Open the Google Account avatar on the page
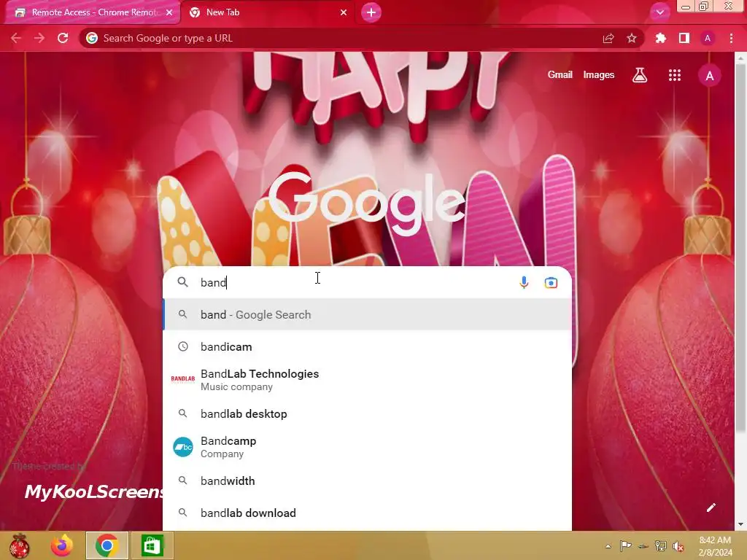 click(x=709, y=76)
